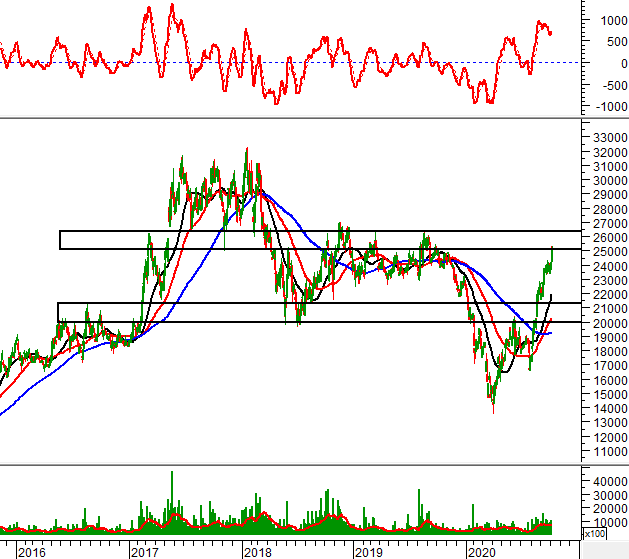Click the x100 volume multiplier box
The height and width of the screenshot is (559, 629).
(x=594, y=534)
